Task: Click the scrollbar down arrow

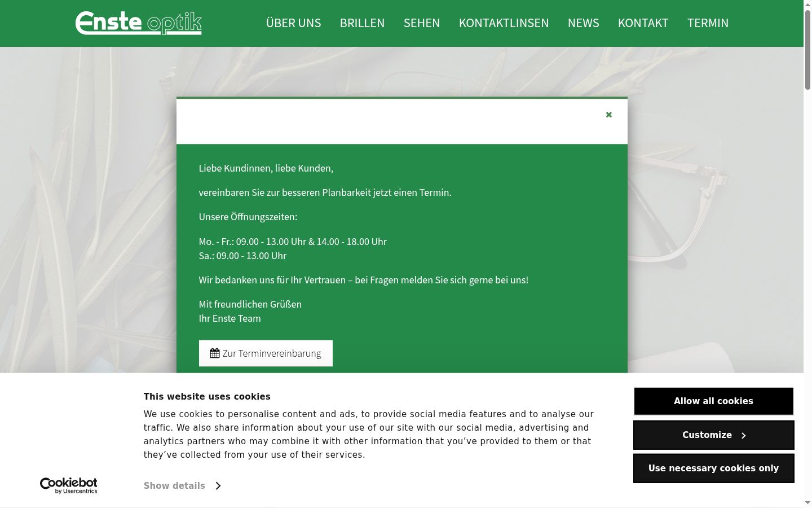Action: (807, 503)
